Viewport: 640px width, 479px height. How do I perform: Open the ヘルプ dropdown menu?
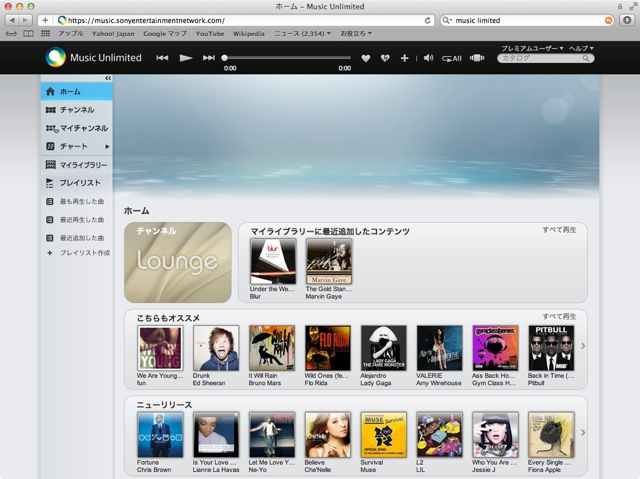(581, 48)
